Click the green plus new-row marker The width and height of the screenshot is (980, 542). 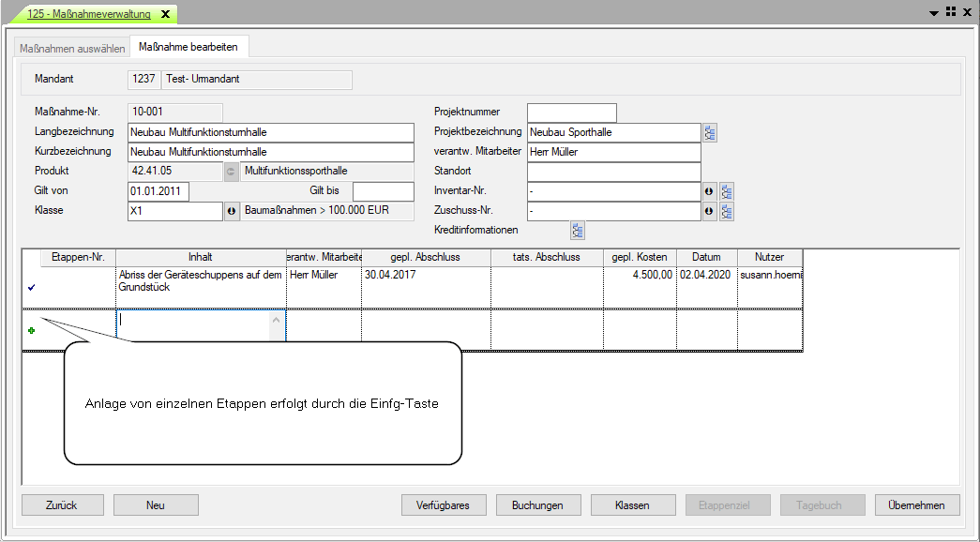[x=32, y=330]
